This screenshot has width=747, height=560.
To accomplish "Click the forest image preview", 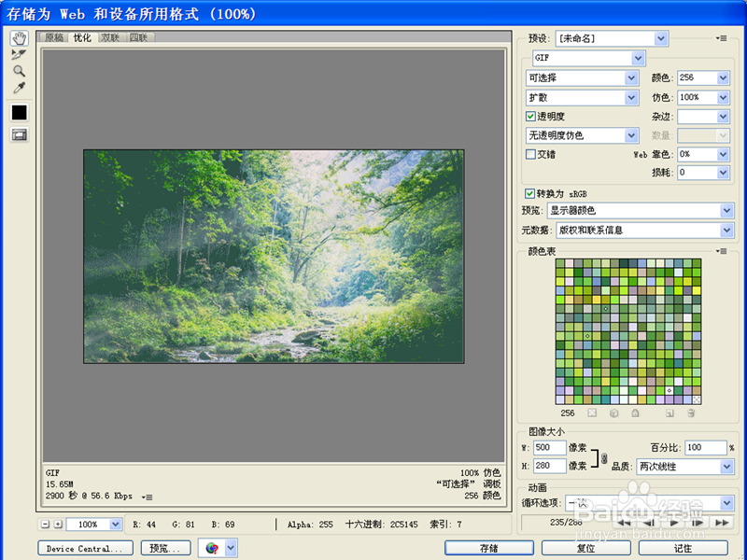I will 274,256.
